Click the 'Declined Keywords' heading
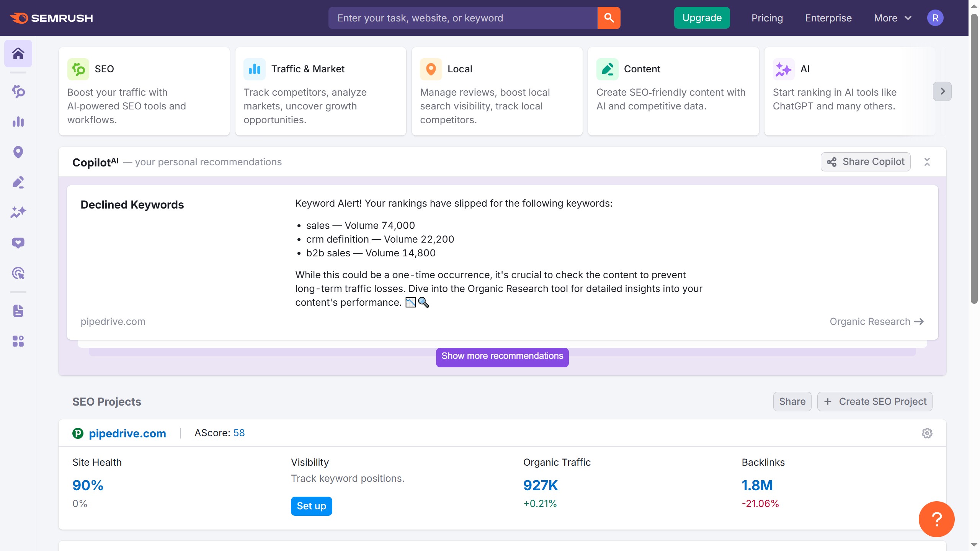The height and width of the screenshot is (551, 980). (132, 205)
